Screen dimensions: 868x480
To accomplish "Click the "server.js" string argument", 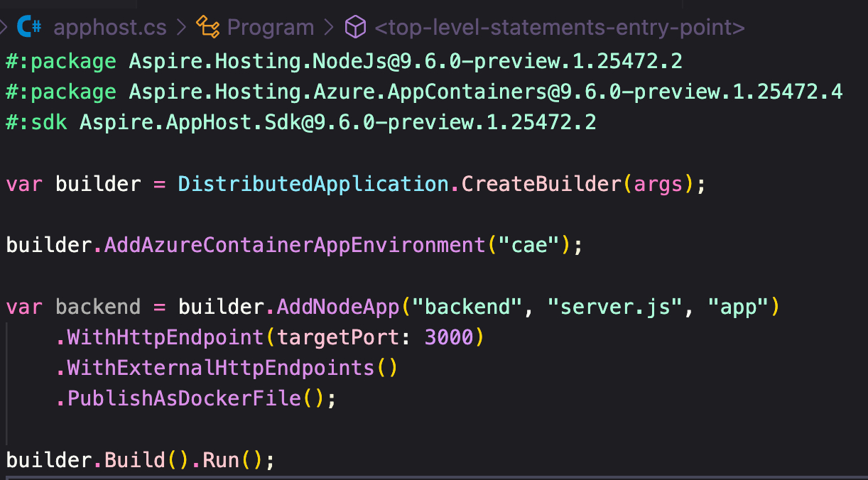I will tap(615, 307).
